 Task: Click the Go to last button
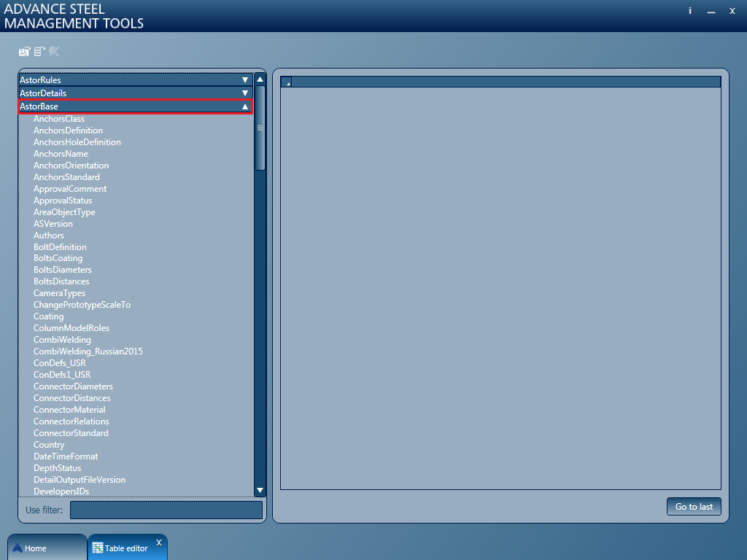[694, 507]
